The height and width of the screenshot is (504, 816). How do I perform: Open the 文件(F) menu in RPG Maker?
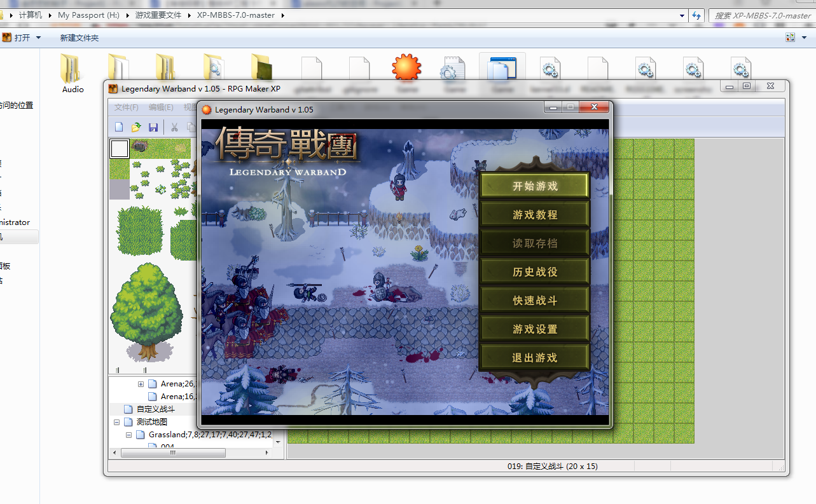(x=127, y=107)
